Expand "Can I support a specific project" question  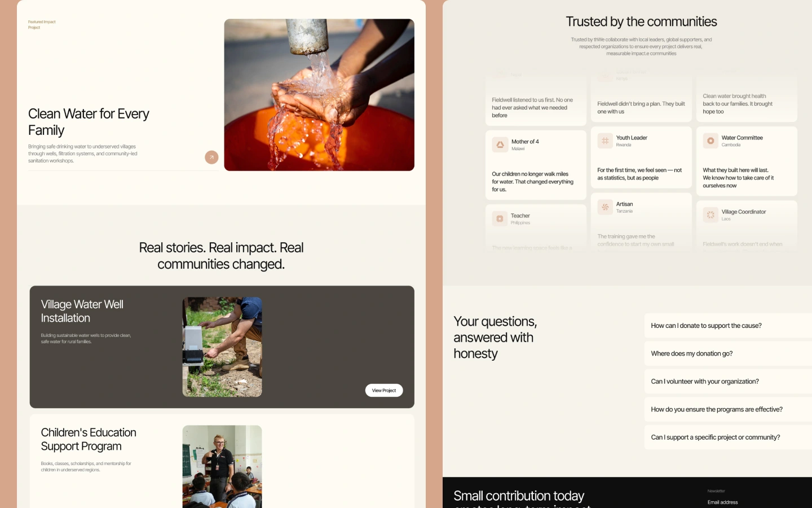[728, 437]
